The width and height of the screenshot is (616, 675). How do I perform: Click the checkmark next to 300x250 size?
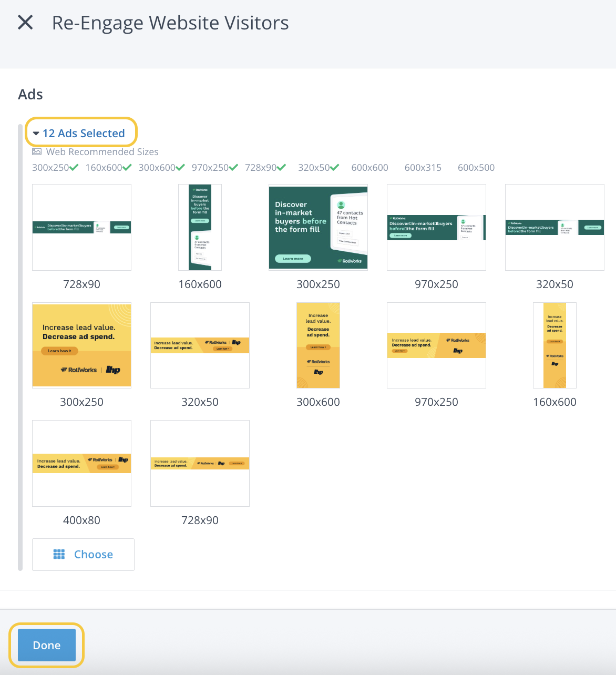[x=74, y=168]
